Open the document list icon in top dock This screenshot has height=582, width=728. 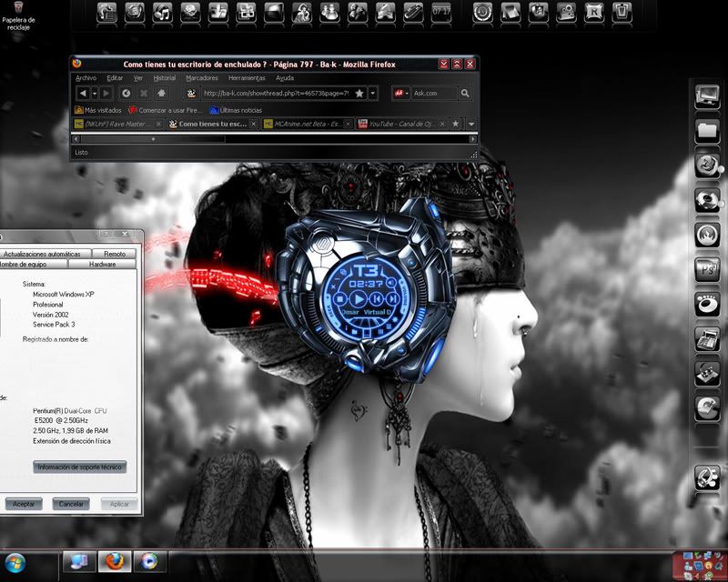click(x=106, y=13)
